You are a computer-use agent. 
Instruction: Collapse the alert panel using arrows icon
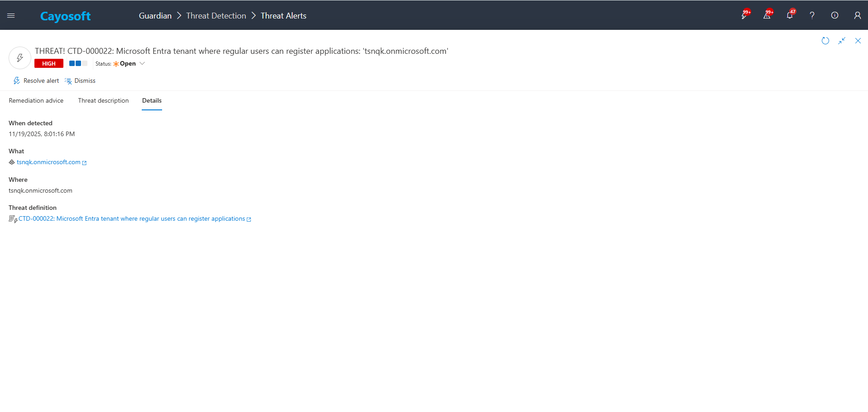pos(842,41)
